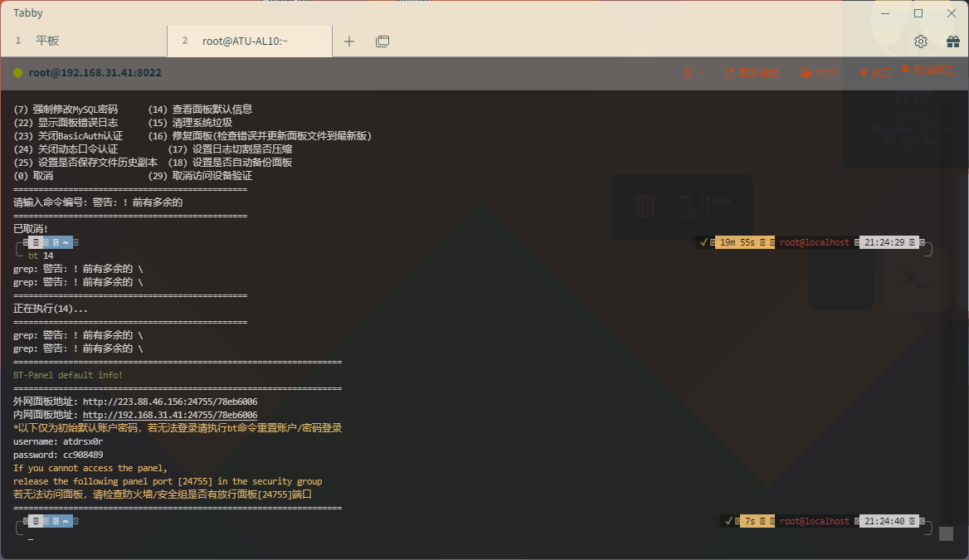The width and height of the screenshot is (969, 560).
Task: Click the 正在执行(14)... status line
Action: click(x=51, y=309)
